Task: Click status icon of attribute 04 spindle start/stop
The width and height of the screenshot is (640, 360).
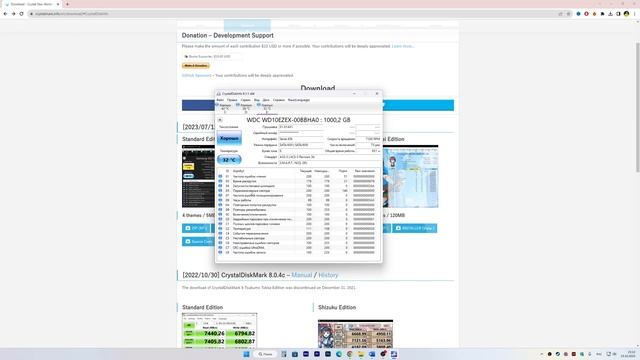Action: click(x=220, y=186)
